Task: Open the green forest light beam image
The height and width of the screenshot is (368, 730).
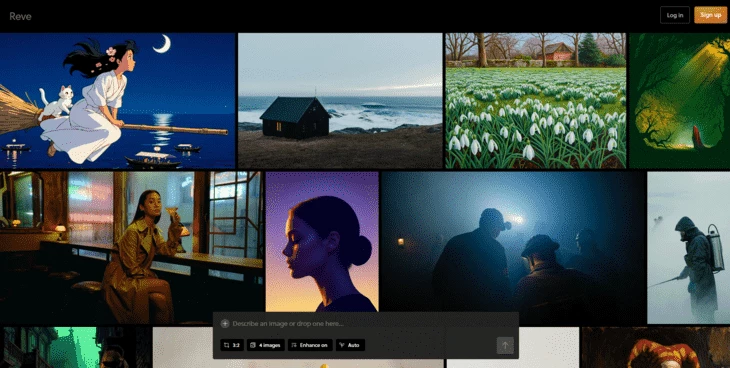Action: point(679,101)
